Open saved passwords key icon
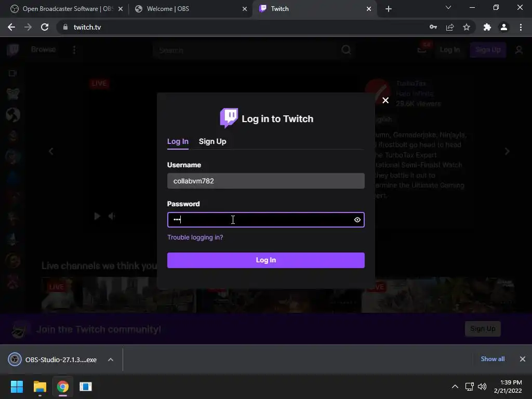This screenshot has height=399, width=532. coord(433,27)
